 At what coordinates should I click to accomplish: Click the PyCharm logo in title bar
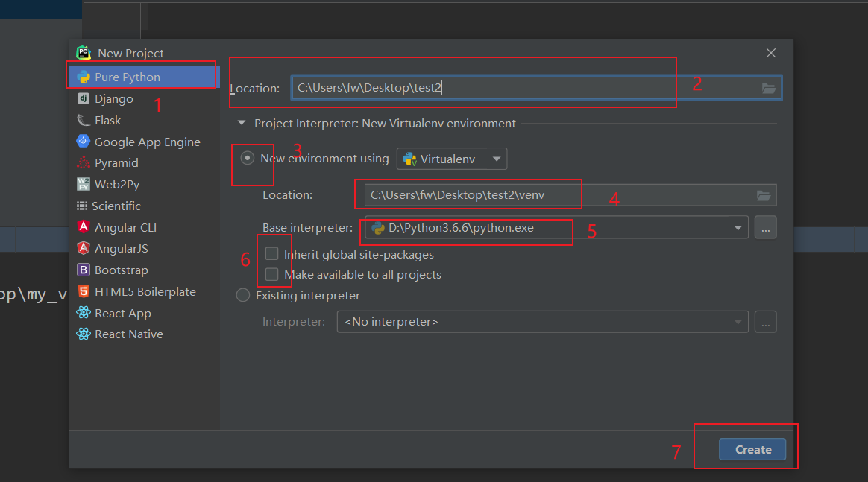tap(84, 52)
